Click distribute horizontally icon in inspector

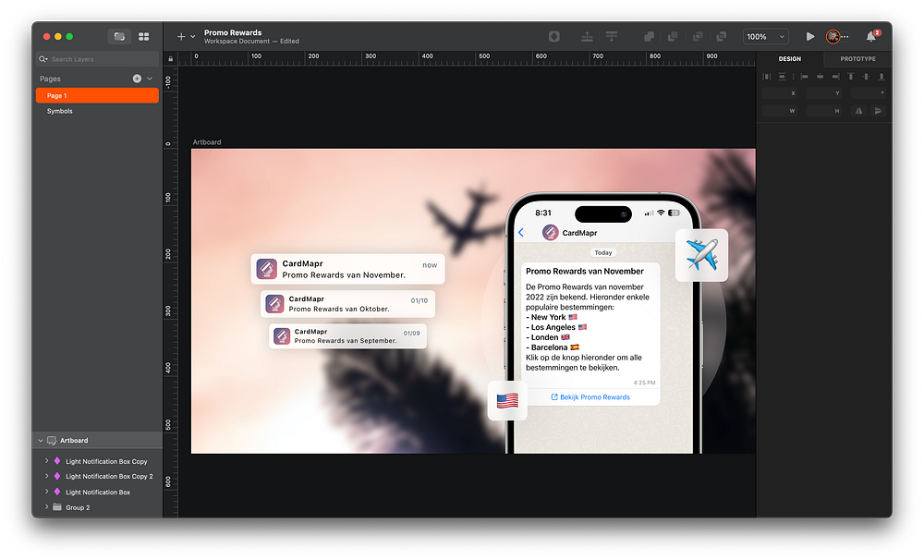(767, 77)
